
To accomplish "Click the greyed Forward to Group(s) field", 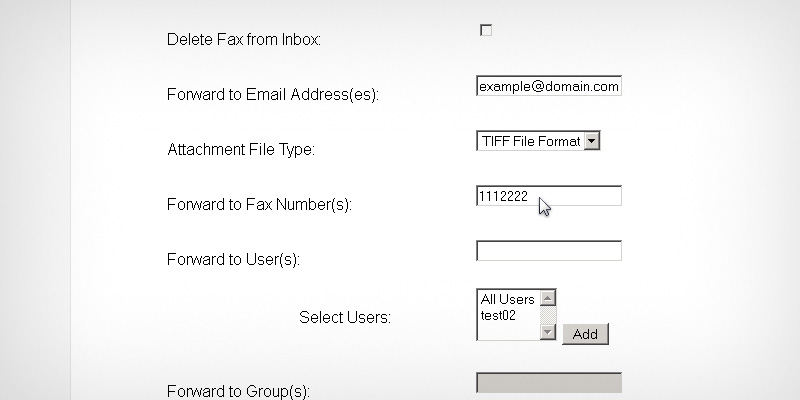I will (x=548, y=383).
